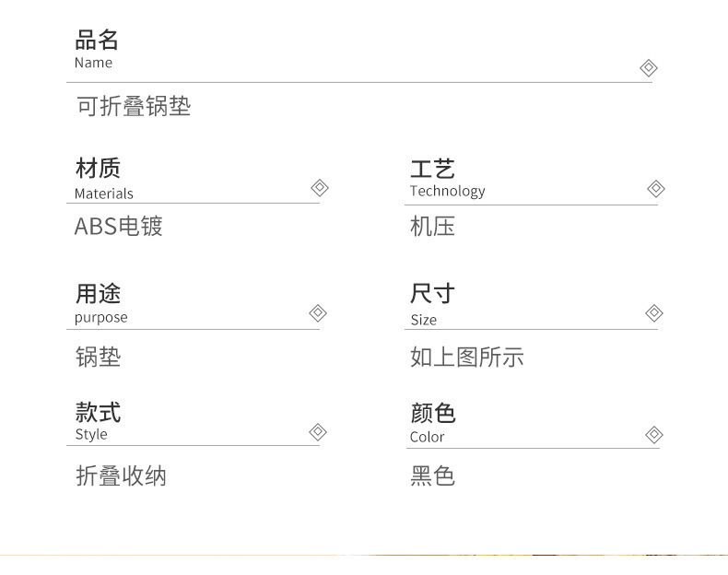Click the ABS电镀 material value
Image resolution: width=728 pixels, height=575 pixels.
118,227
